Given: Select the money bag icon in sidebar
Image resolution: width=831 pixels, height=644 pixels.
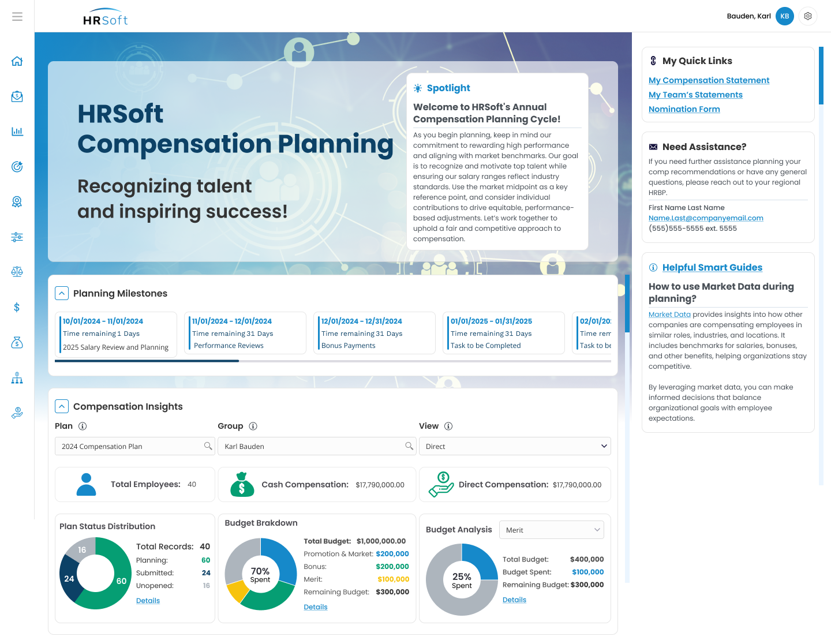Looking at the screenshot, I should (x=17, y=343).
